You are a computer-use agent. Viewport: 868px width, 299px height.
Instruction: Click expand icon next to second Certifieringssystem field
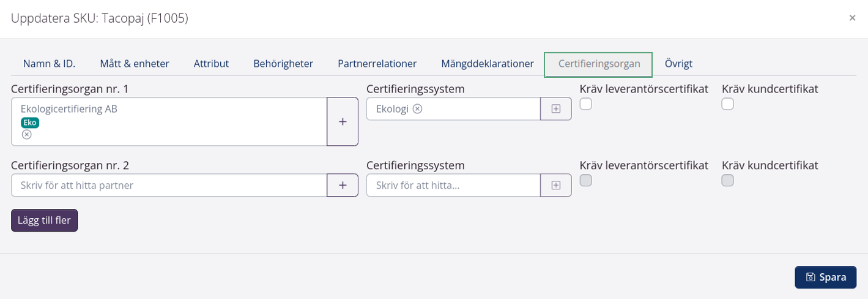pos(556,185)
